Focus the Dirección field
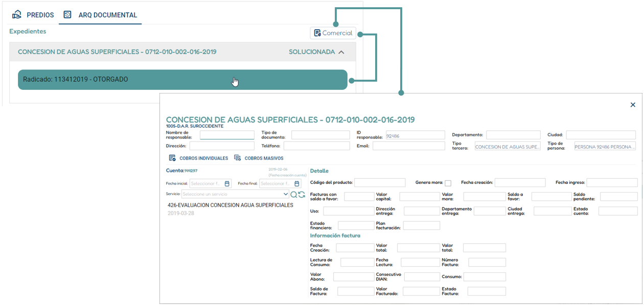 222,146
